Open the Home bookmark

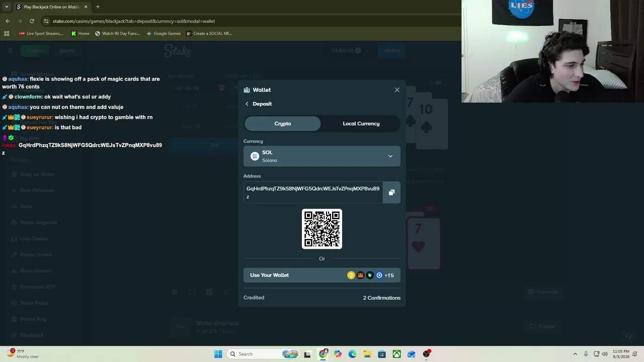click(80, 34)
